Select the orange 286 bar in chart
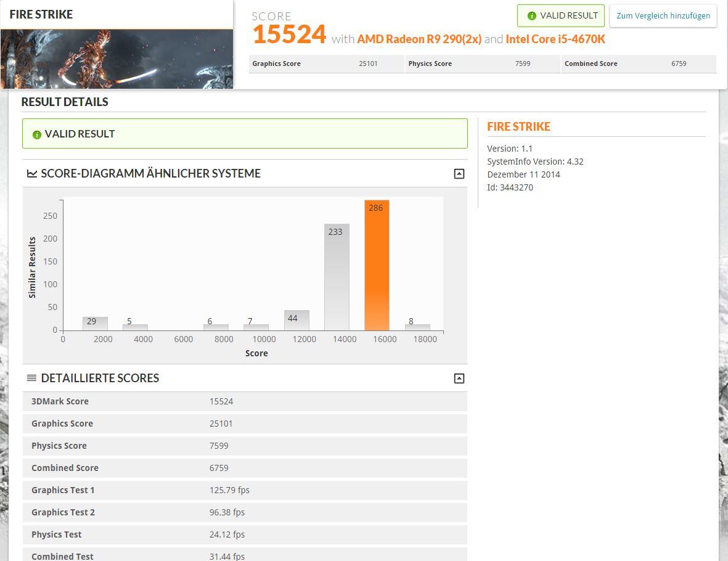Screen dimensions: 728x561 tap(377, 265)
